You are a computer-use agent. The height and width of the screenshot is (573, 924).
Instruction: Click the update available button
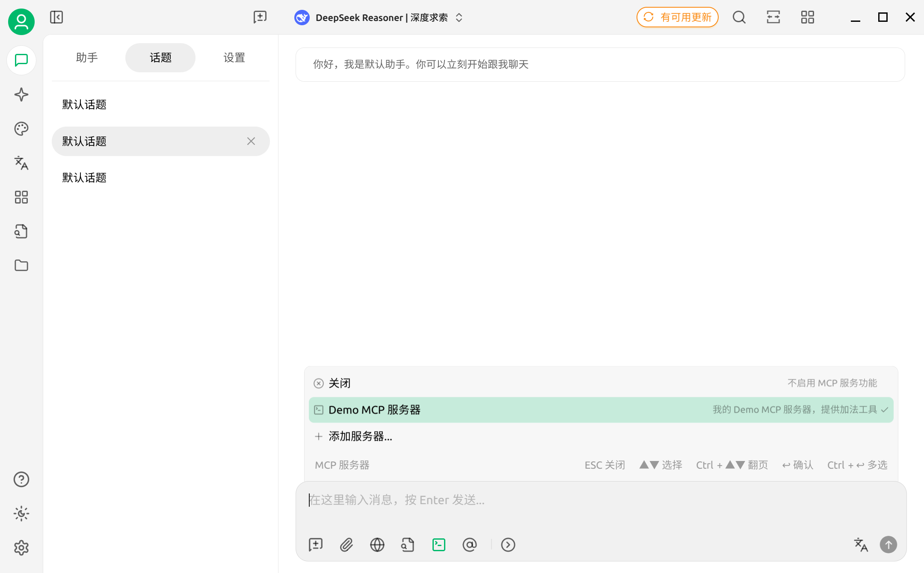pos(677,18)
